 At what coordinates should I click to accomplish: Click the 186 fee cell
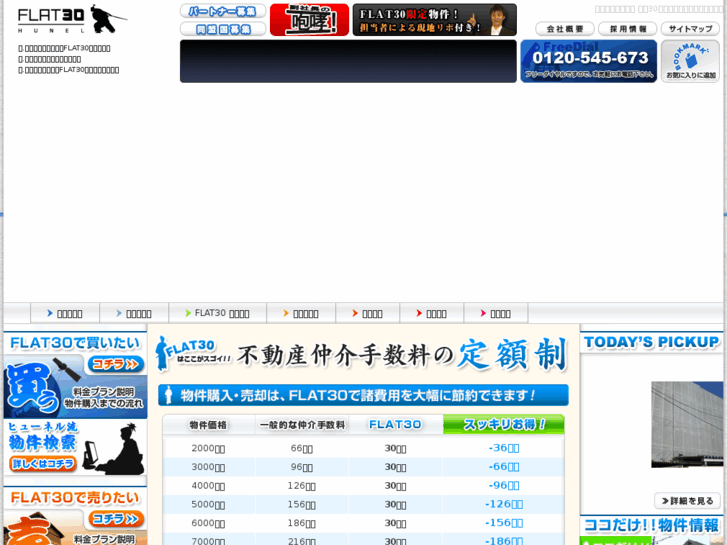(x=302, y=523)
